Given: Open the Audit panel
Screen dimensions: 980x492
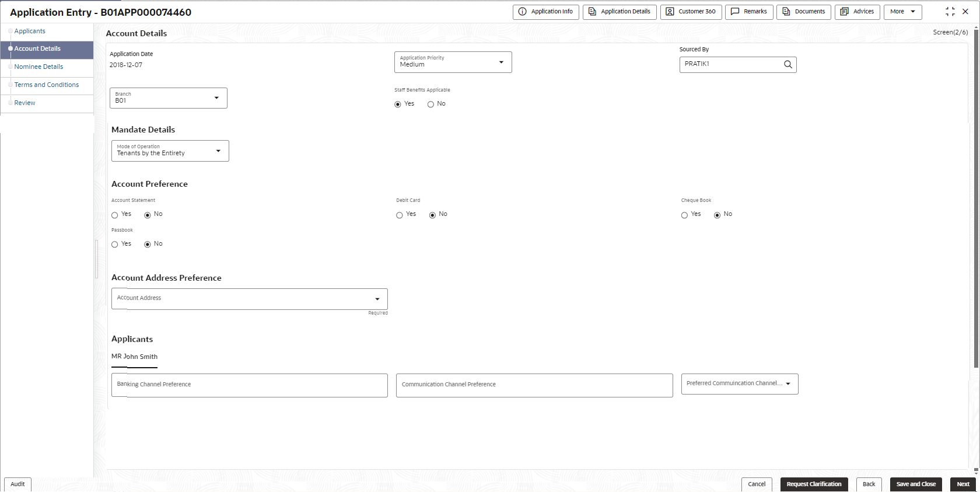Looking at the screenshot, I should pyautogui.click(x=17, y=484).
